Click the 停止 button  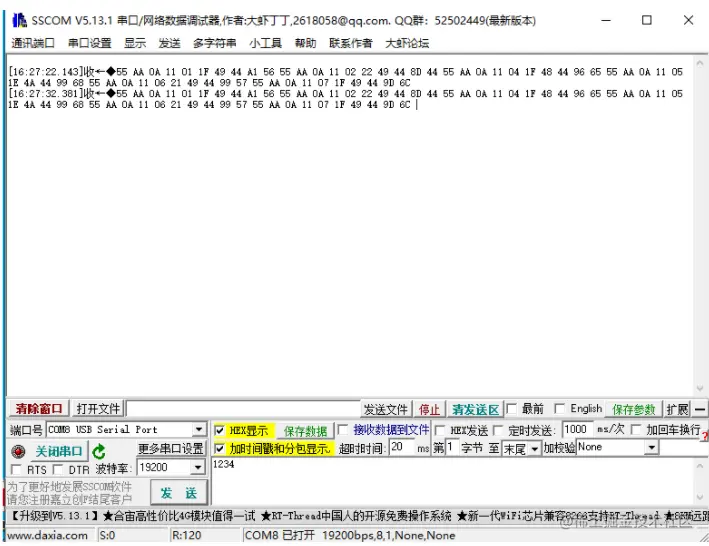[429, 410]
